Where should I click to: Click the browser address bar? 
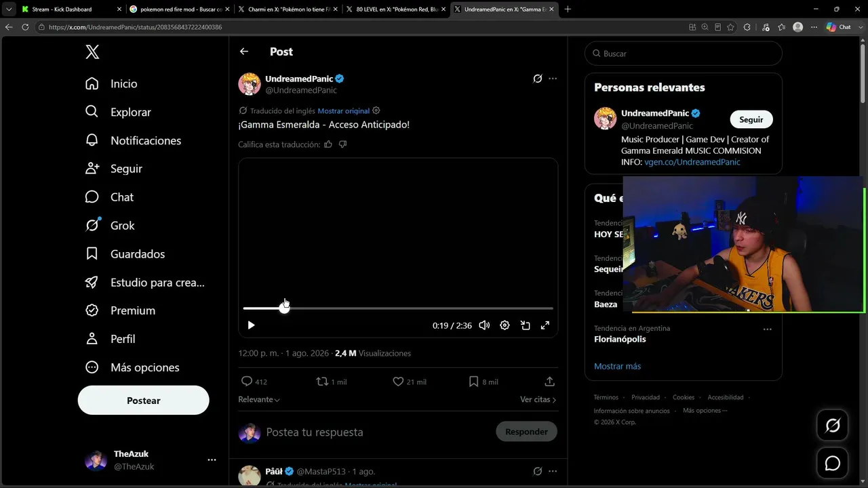tap(359, 27)
